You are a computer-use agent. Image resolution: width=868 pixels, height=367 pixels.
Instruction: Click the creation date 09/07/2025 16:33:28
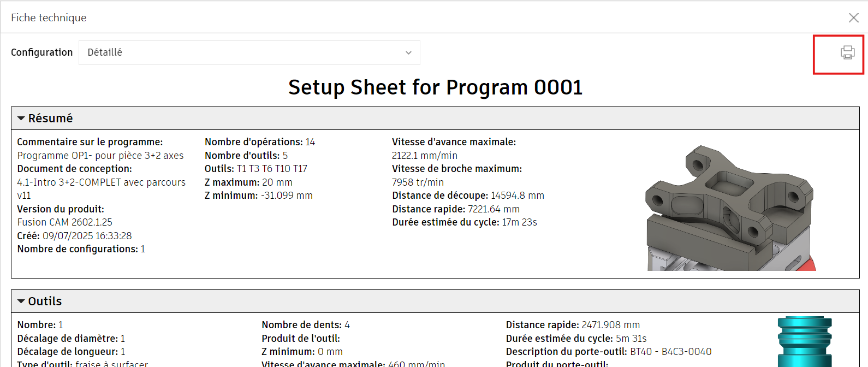pos(87,236)
